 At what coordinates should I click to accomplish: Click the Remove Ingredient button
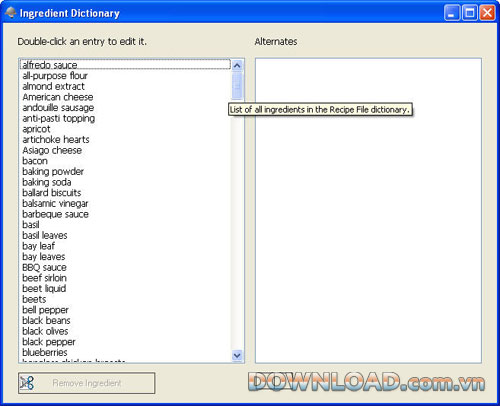(x=87, y=383)
